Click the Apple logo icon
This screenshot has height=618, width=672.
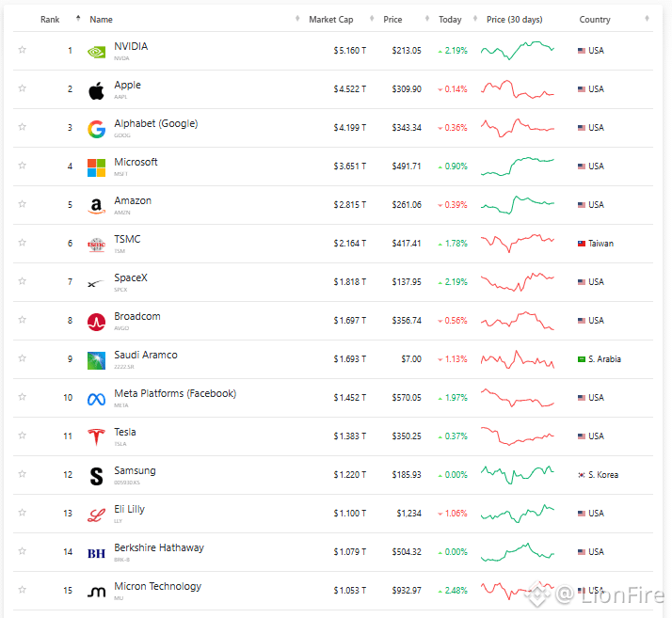96,90
